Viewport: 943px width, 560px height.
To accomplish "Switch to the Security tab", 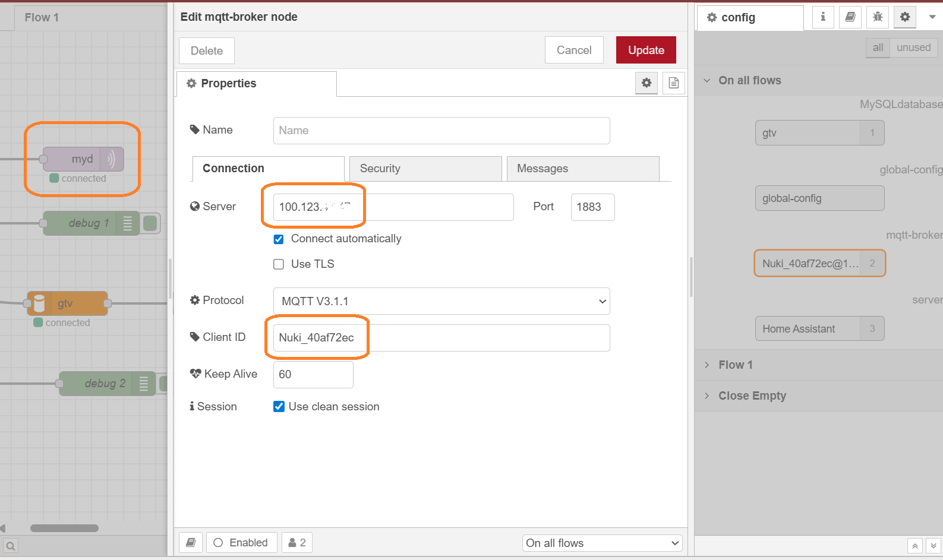I will coord(425,169).
